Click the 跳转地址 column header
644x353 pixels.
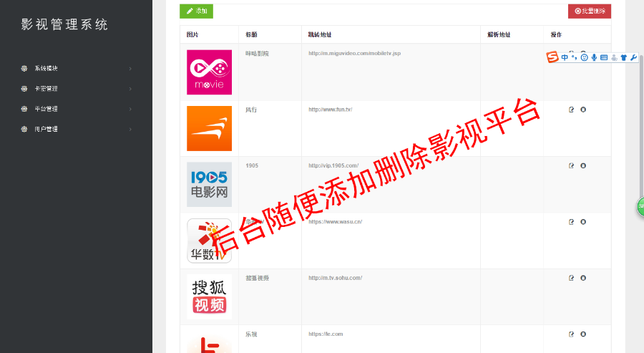(320, 35)
